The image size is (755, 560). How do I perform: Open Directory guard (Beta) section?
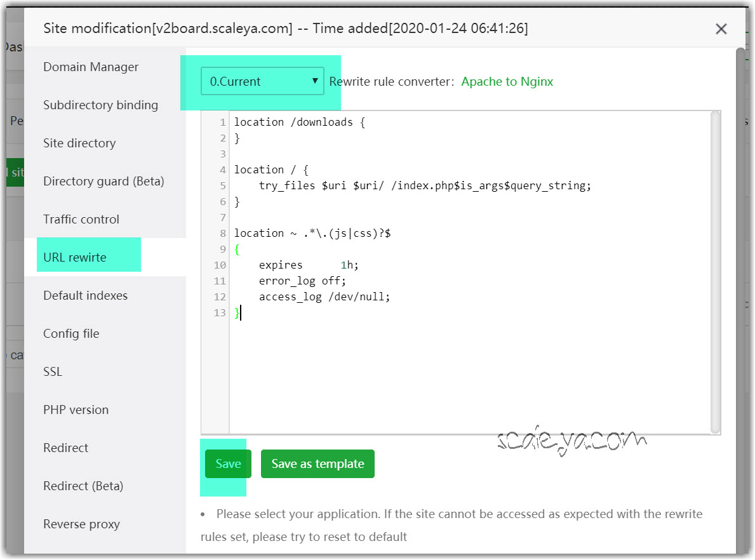pos(104,181)
